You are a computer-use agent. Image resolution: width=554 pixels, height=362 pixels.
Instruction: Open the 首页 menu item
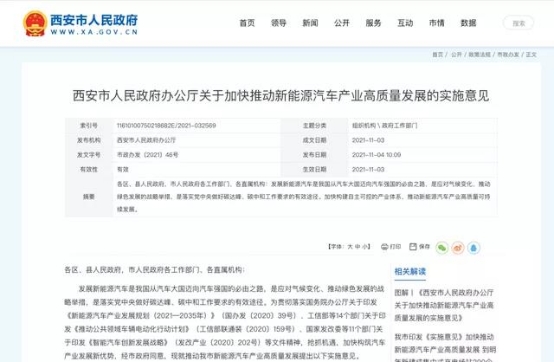[x=247, y=23]
